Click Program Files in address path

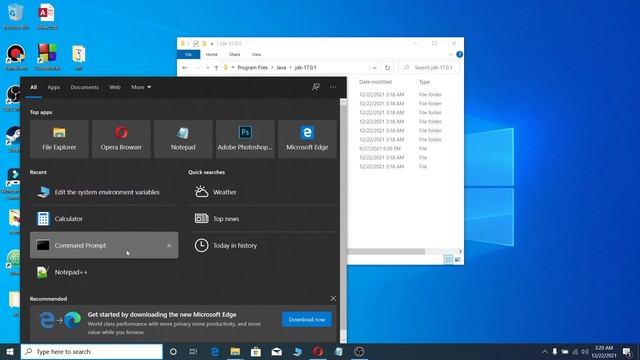click(253, 67)
